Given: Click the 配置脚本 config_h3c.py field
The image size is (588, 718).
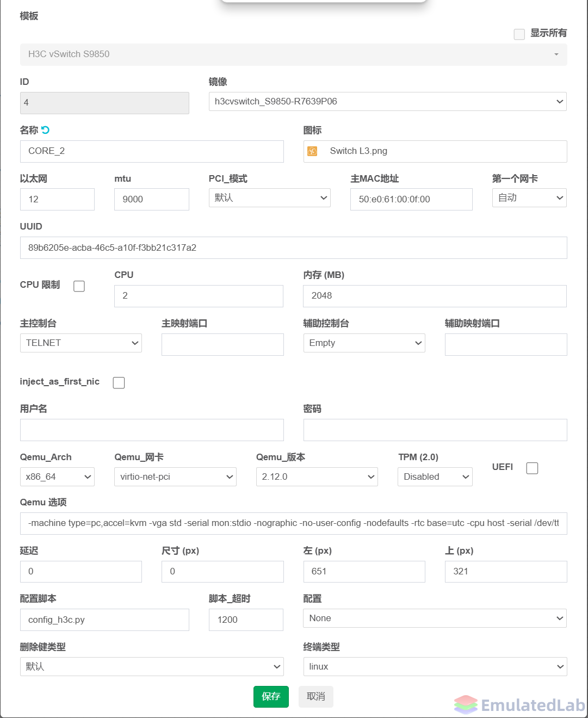Looking at the screenshot, I should click(104, 620).
